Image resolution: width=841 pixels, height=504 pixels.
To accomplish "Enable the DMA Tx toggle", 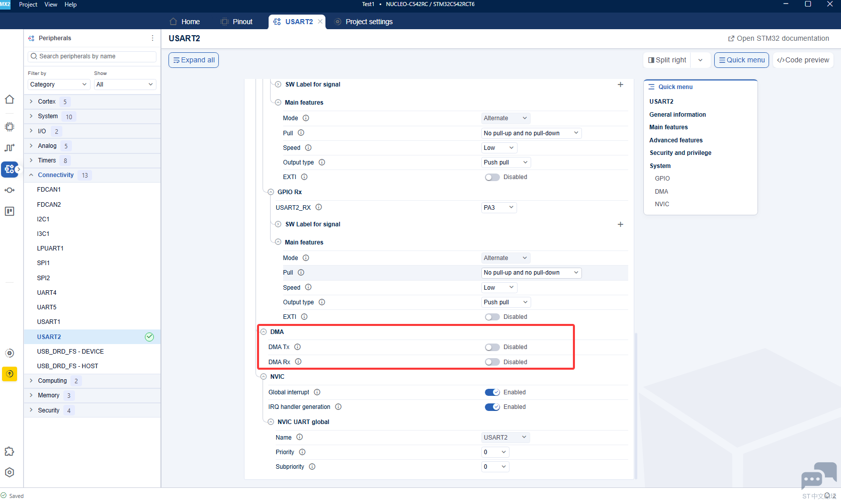I will tap(492, 347).
